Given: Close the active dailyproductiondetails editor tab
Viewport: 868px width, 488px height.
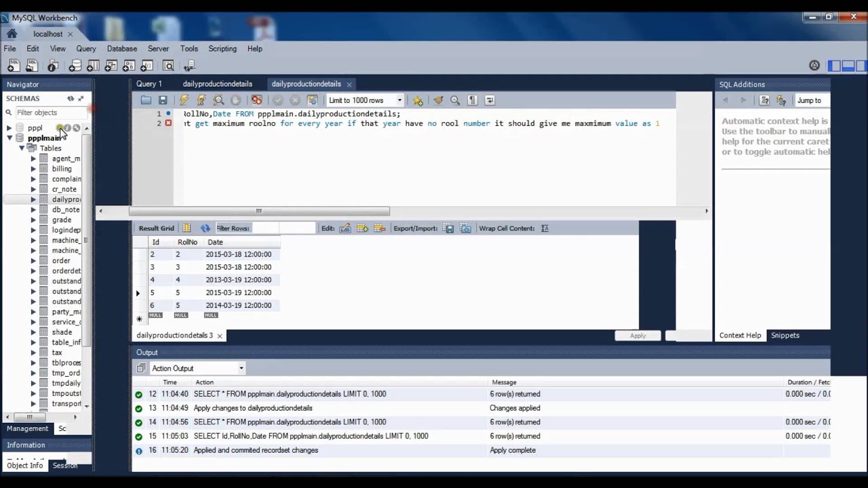Looking at the screenshot, I should [349, 84].
